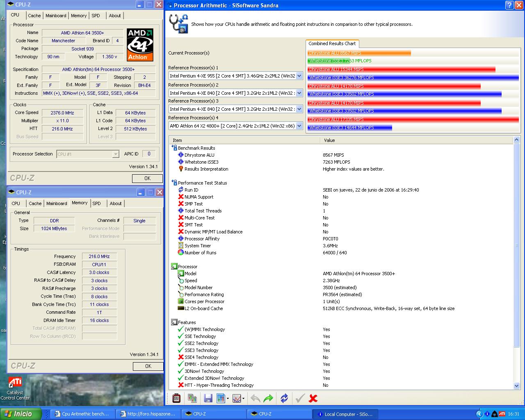Click the green forward arrow icon
Screen dimensions: 525x420
point(268,398)
